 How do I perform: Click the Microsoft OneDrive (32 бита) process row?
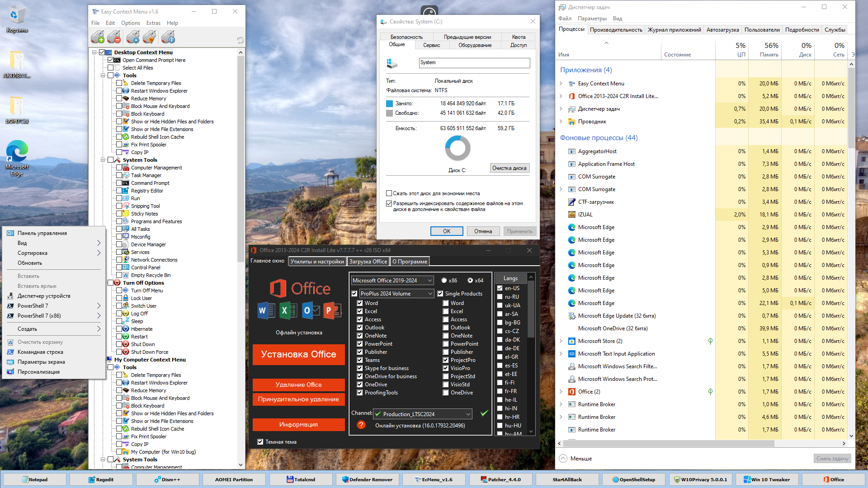coord(702,328)
